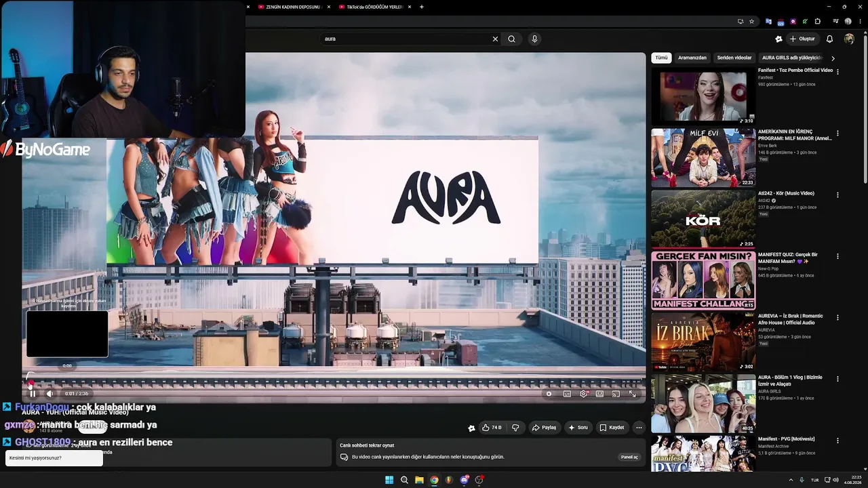This screenshot has width=868, height=488.
Task: Open the Google Translate extension icon
Action: [768, 21]
